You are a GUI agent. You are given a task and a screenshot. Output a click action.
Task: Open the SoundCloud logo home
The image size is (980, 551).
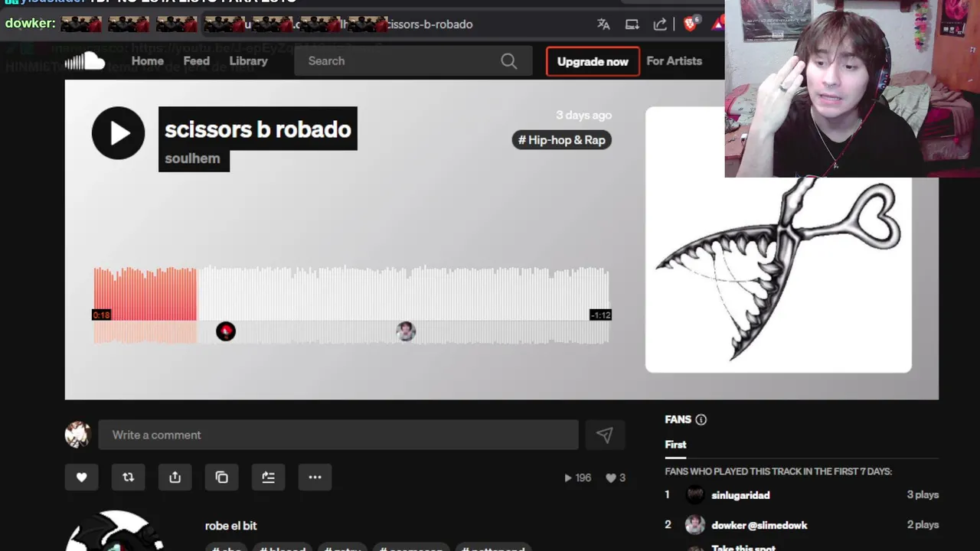[85, 61]
